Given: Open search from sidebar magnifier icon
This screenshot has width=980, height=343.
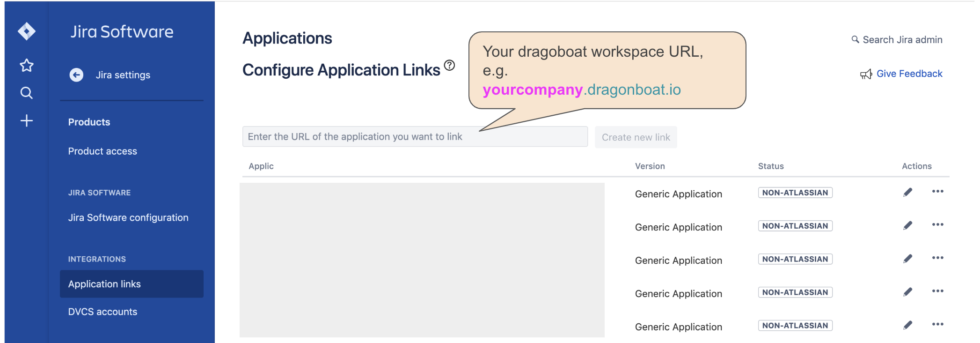Looking at the screenshot, I should click(x=27, y=93).
